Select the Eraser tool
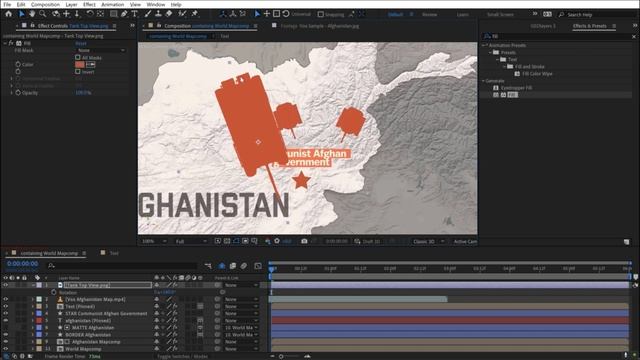Viewport: 640px width, 360px height. tap(169, 14)
